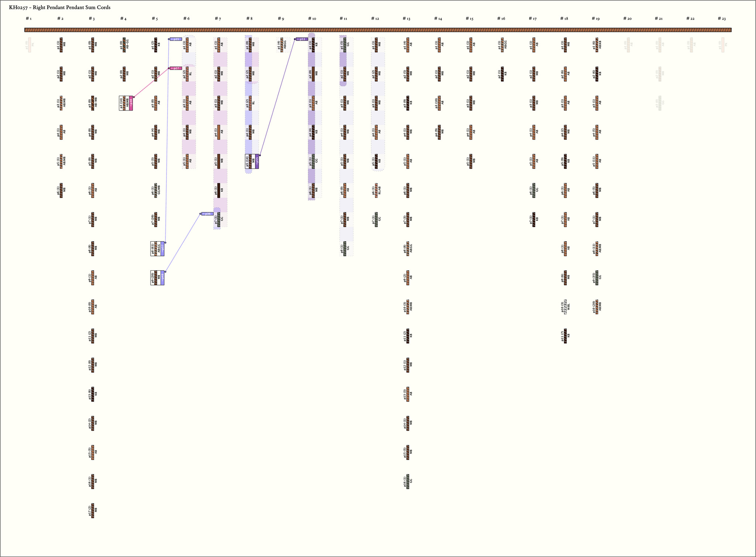756x557 pixels.
Task: Click the KH0257 title text
Action: coord(59,7)
